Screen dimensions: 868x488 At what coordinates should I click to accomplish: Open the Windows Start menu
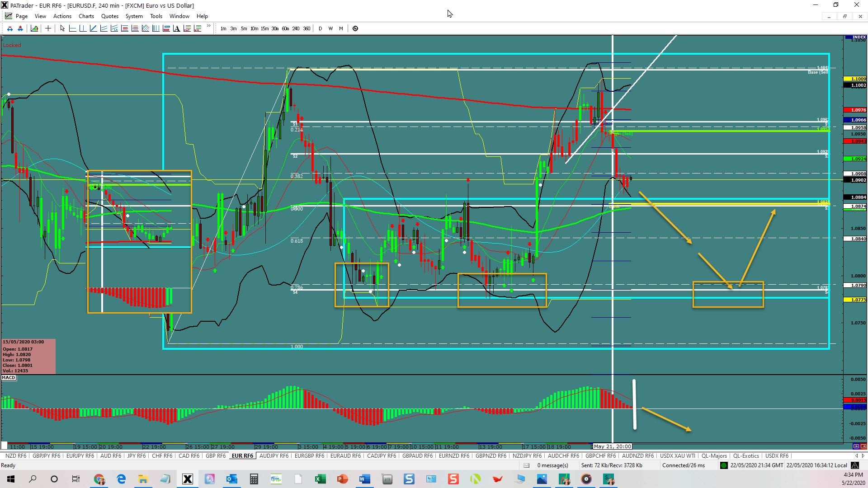tap(11, 479)
